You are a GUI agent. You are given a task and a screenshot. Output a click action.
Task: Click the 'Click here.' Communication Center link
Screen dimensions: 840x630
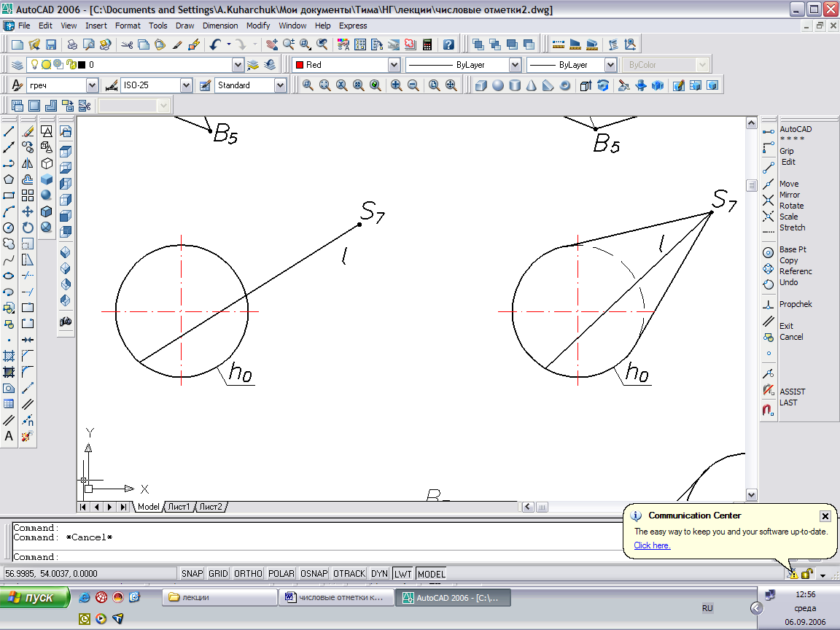point(652,545)
